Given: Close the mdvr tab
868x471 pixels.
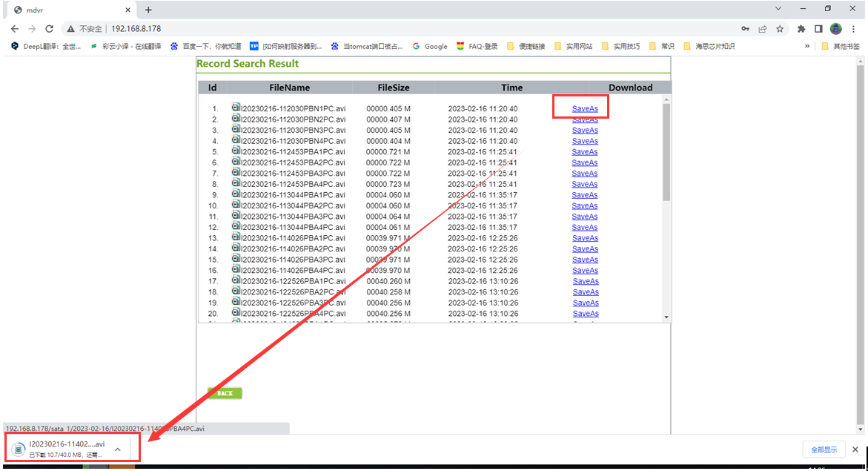Looking at the screenshot, I should click(128, 10).
